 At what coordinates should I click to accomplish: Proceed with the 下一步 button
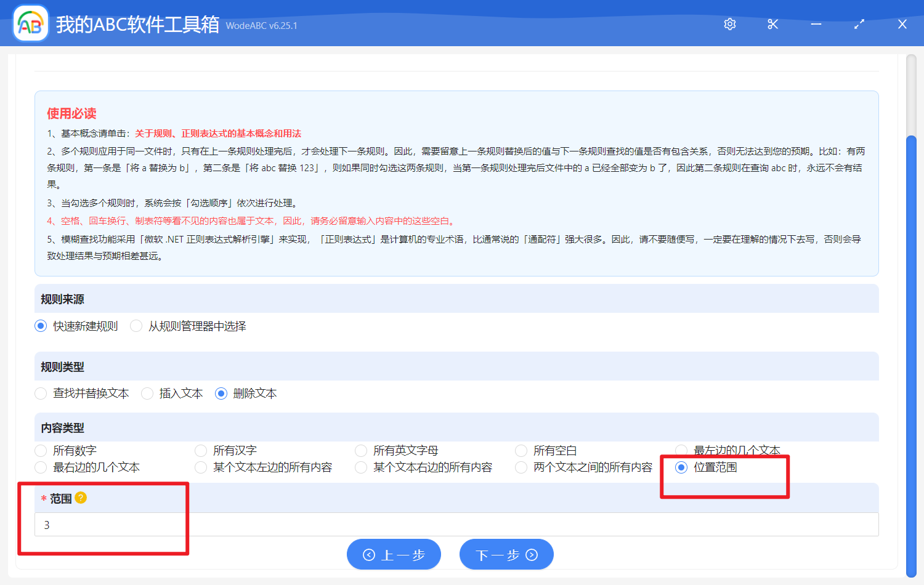tap(506, 554)
